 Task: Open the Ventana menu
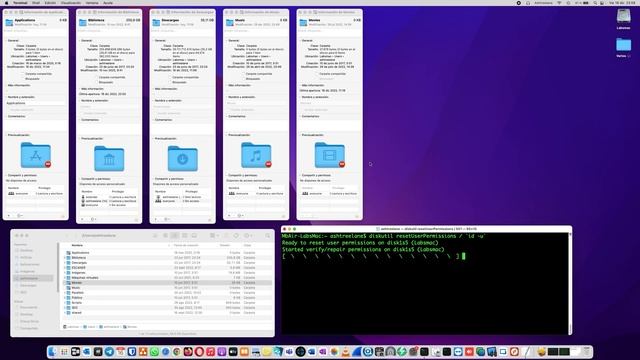click(92, 3)
